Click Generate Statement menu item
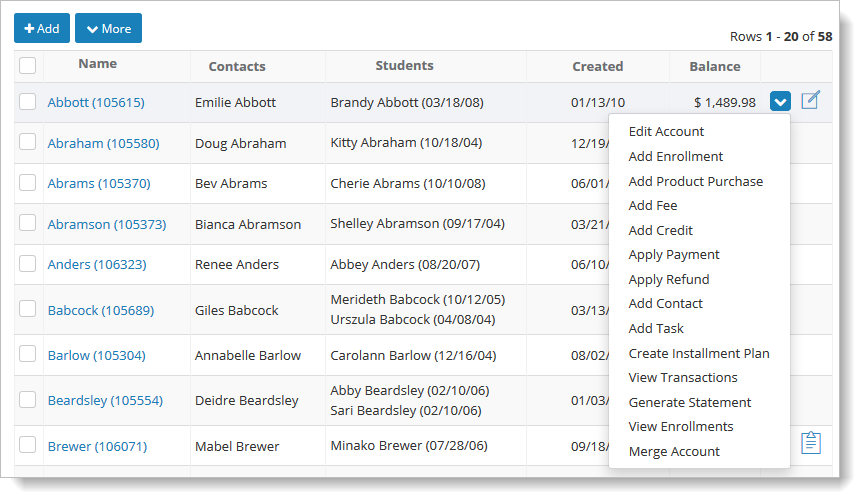Image resolution: width=865 pixels, height=503 pixels. point(689,402)
